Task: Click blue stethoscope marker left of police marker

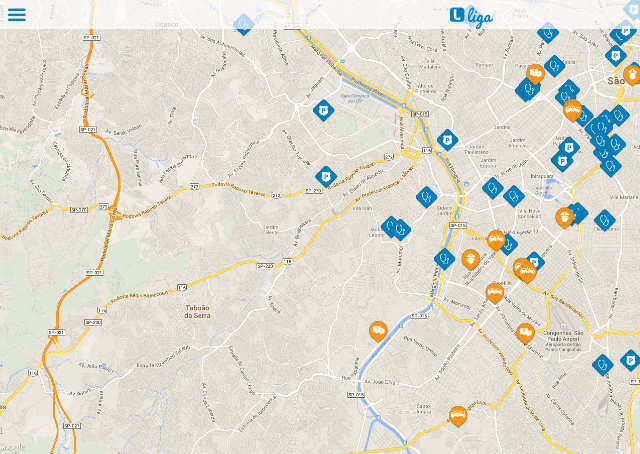Action: click(445, 259)
